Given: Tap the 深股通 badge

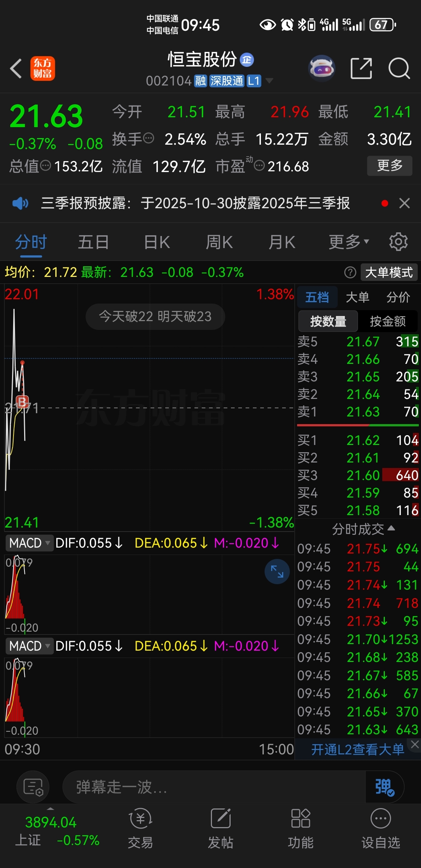Looking at the screenshot, I should [227, 81].
